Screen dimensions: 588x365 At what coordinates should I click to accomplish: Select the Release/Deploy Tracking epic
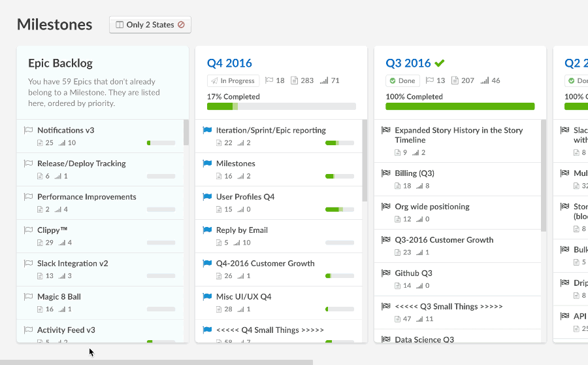[82, 164]
